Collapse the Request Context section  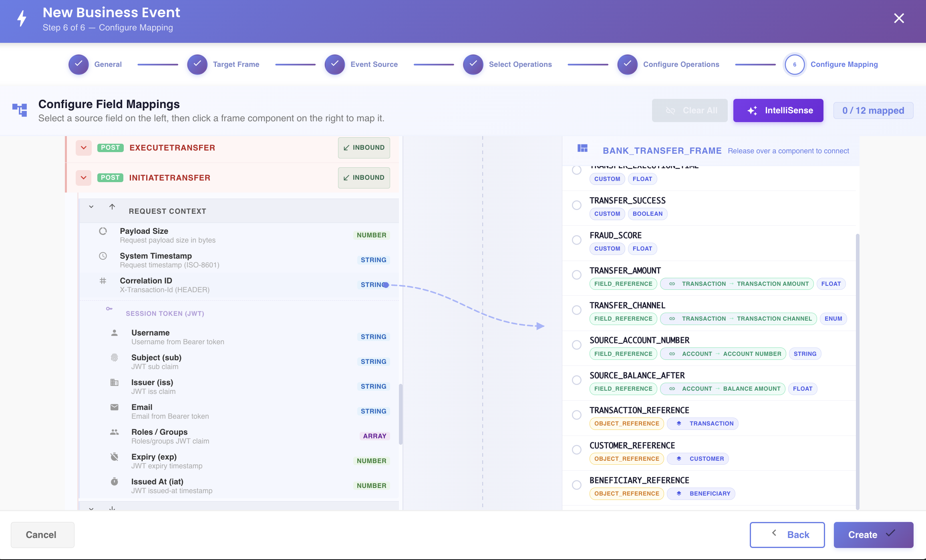click(x=91, y=207)
